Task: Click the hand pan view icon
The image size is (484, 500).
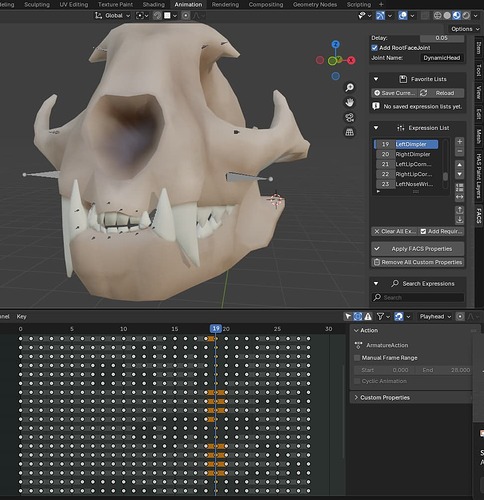Action: click(349, 102)
